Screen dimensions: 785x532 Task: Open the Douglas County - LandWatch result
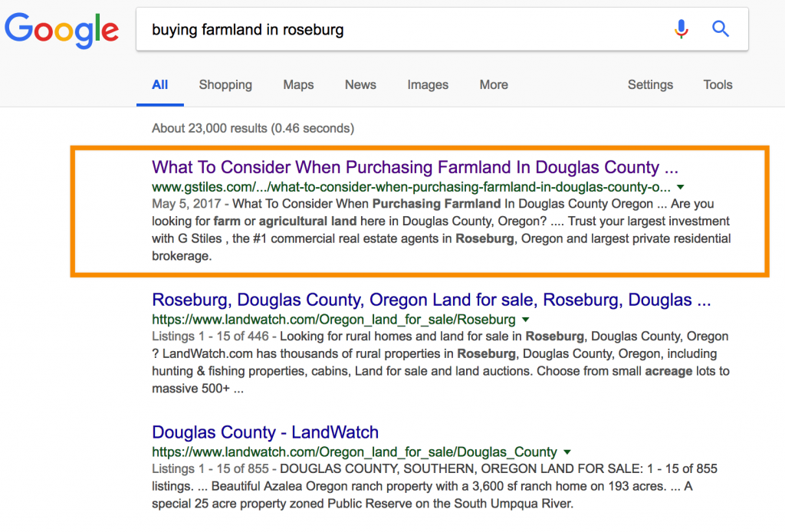coord(265,432)
